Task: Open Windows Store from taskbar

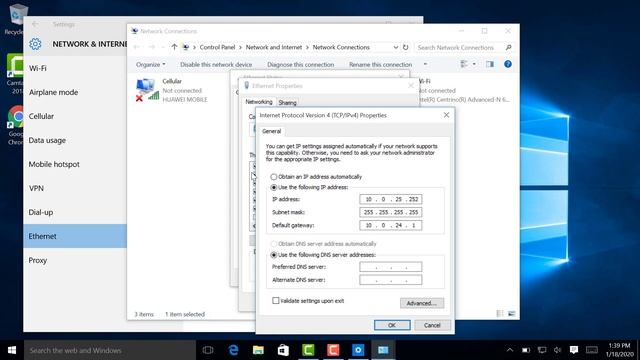Action: (283, 350)
